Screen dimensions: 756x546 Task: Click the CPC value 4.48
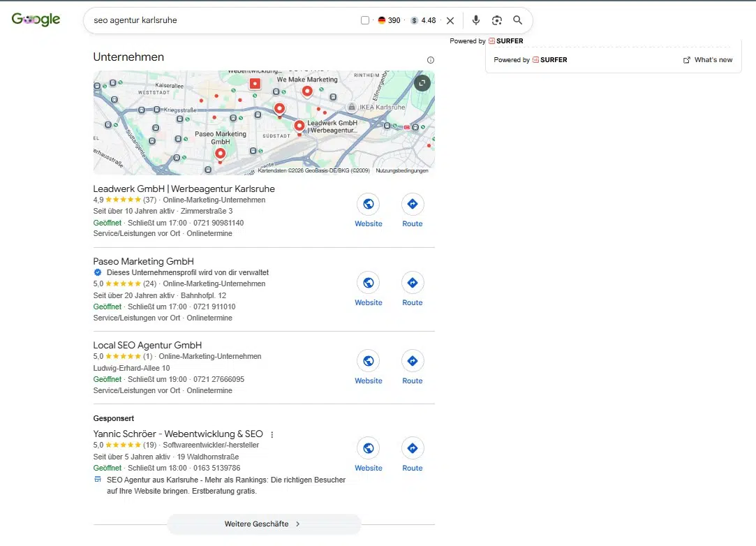428,20
